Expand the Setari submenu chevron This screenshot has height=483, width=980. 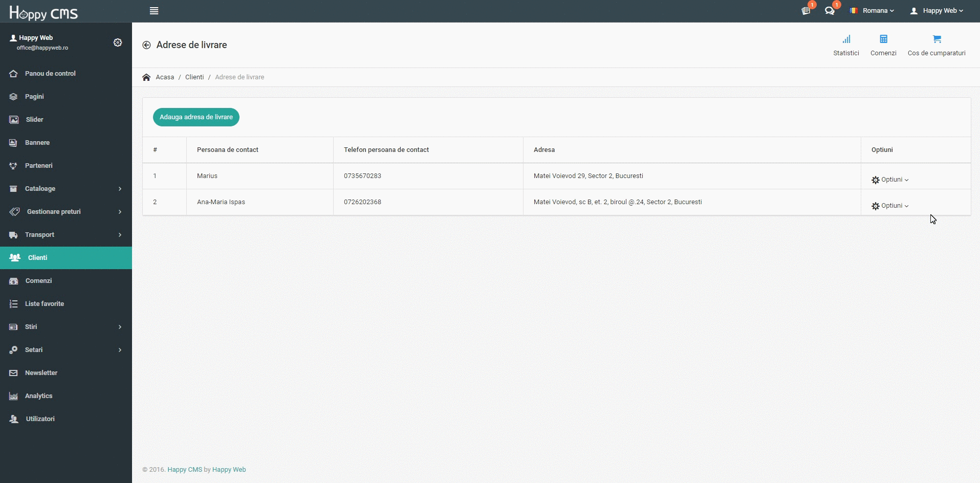[x=120, y=350]
